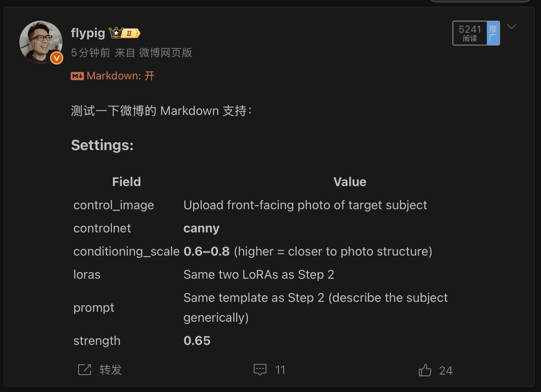Expand the post options chevron menu

[x=512, y=26]
